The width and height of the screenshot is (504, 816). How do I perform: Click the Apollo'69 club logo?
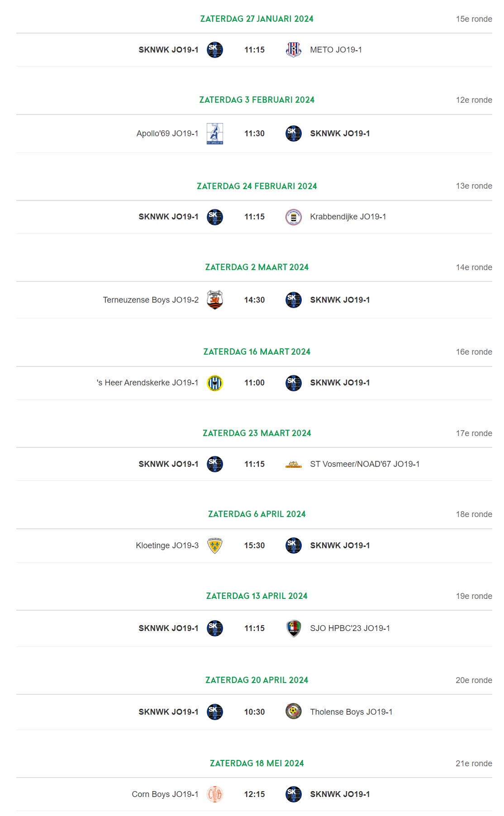tap(215, 133)
